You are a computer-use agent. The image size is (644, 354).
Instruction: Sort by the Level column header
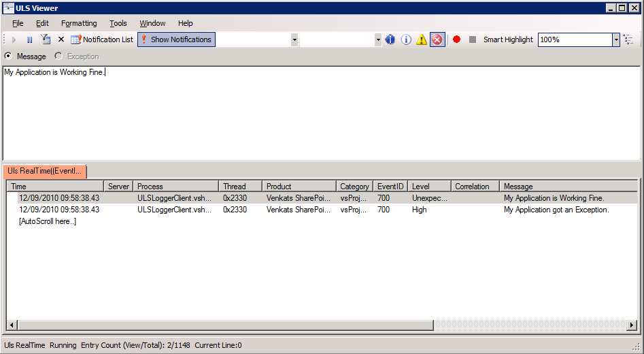tap(430, 187)
